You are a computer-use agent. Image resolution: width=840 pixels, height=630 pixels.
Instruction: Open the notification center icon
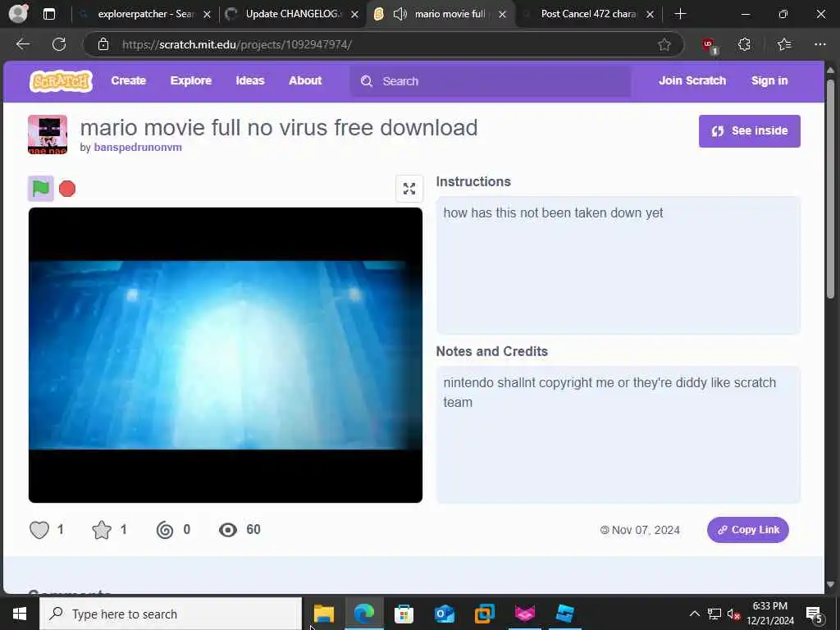pos(814,614)
